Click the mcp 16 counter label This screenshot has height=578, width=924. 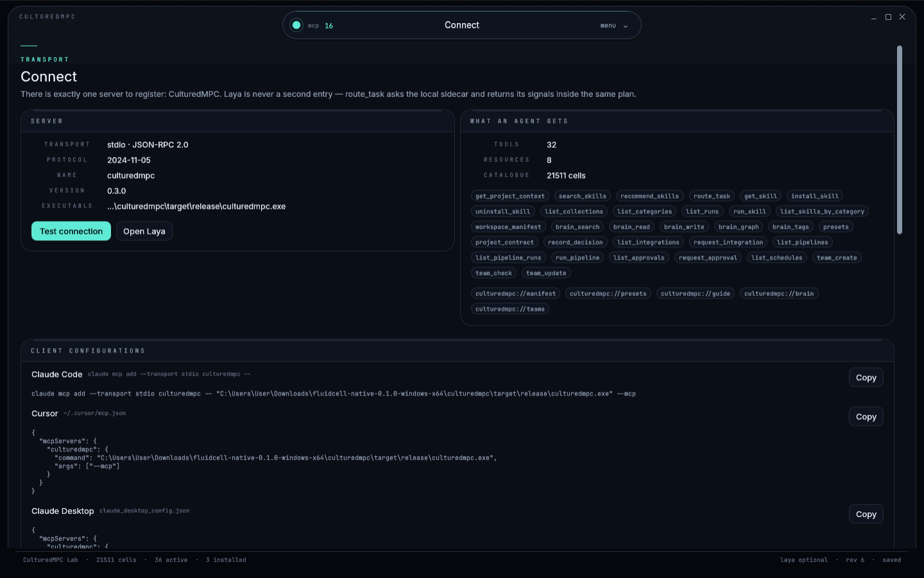[320, 26]
